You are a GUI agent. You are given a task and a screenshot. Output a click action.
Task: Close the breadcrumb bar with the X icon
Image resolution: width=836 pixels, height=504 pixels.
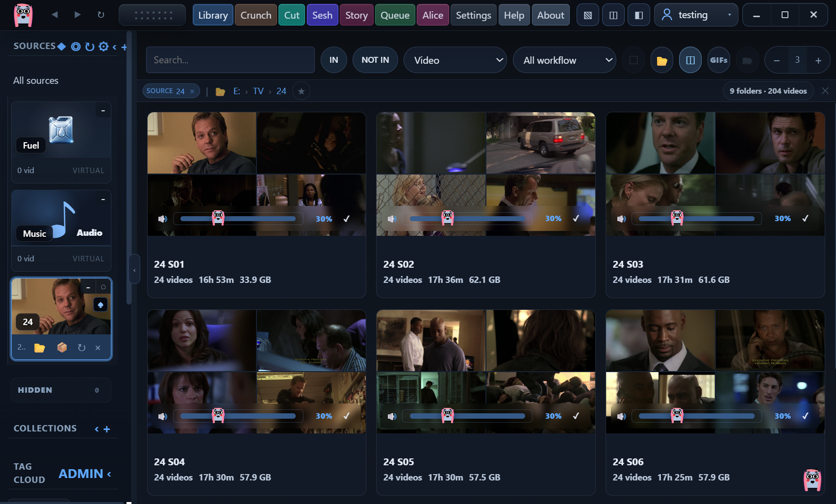pyautogui.click(x=825, y=91)
